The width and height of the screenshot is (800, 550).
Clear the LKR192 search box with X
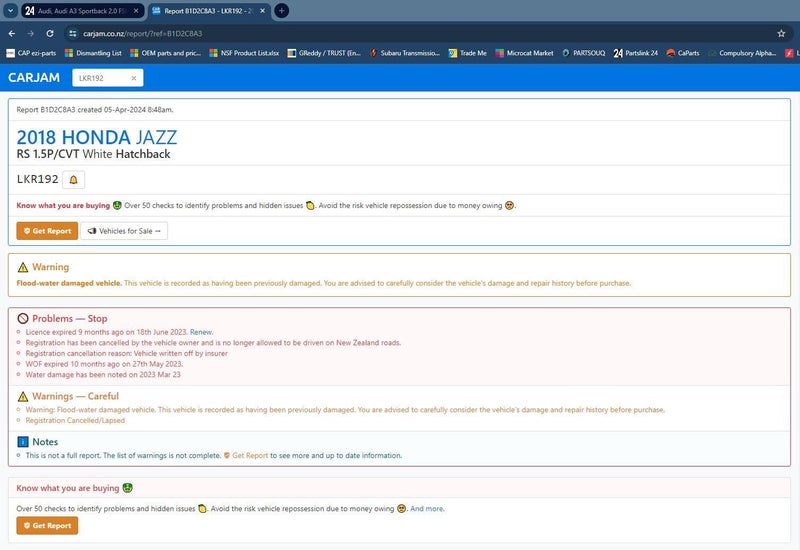coord(134,78)
